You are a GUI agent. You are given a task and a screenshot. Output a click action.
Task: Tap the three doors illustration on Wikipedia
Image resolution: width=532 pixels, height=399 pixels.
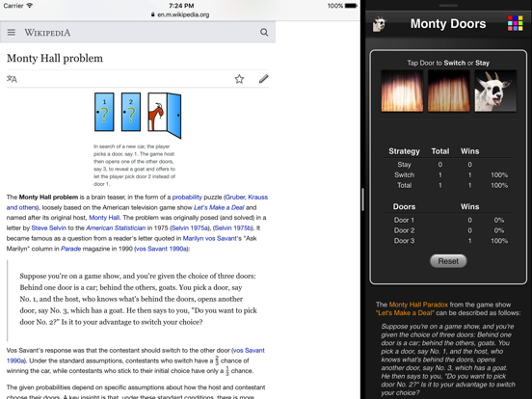pyautogui.click(x=138, y=116)
